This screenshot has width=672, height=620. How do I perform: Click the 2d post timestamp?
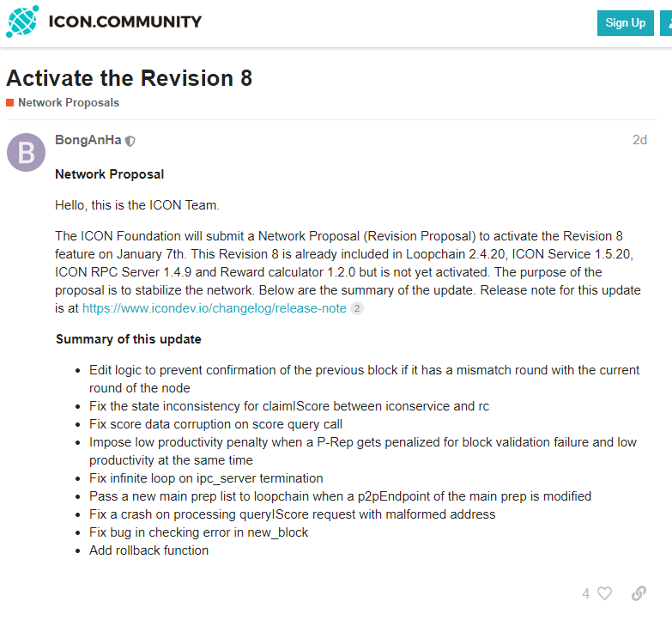coord(639,140)
